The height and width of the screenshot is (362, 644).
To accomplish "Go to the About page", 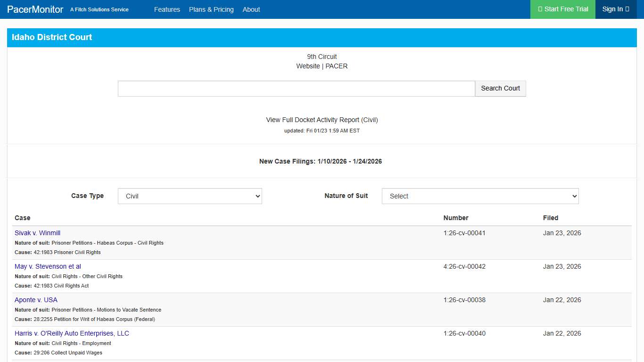I will coord(251,9).
